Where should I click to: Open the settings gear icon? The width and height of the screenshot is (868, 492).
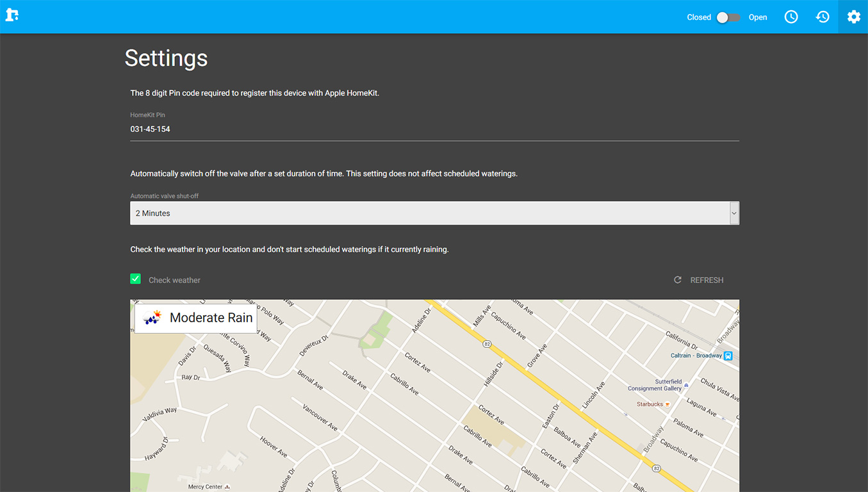(x=853, y=17)
